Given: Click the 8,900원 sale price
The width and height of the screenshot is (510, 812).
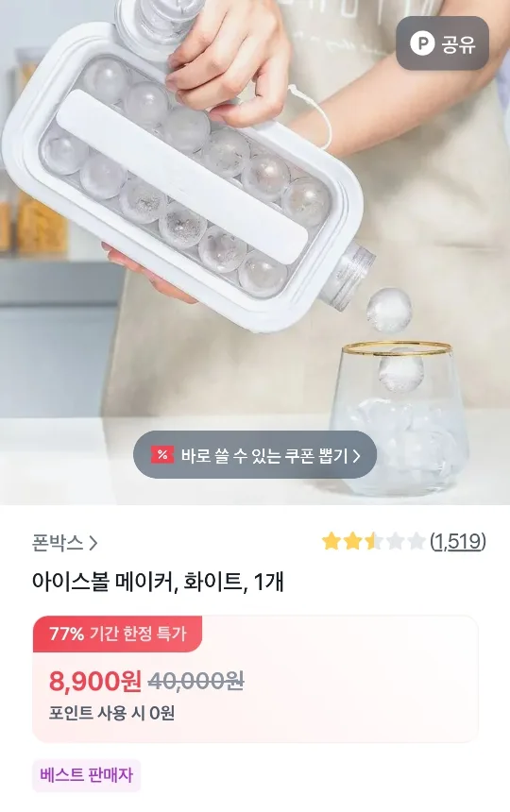Looking at the screenshot, I should [95, 681].
